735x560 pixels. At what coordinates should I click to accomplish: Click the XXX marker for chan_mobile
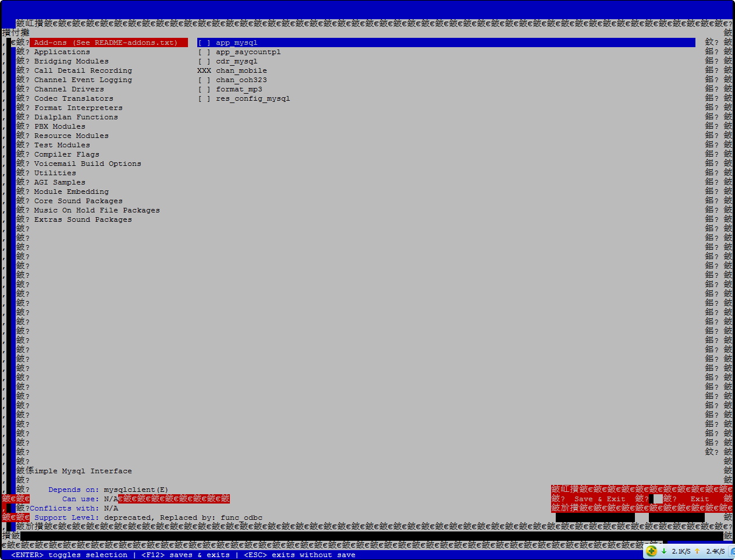pos(204,70)
